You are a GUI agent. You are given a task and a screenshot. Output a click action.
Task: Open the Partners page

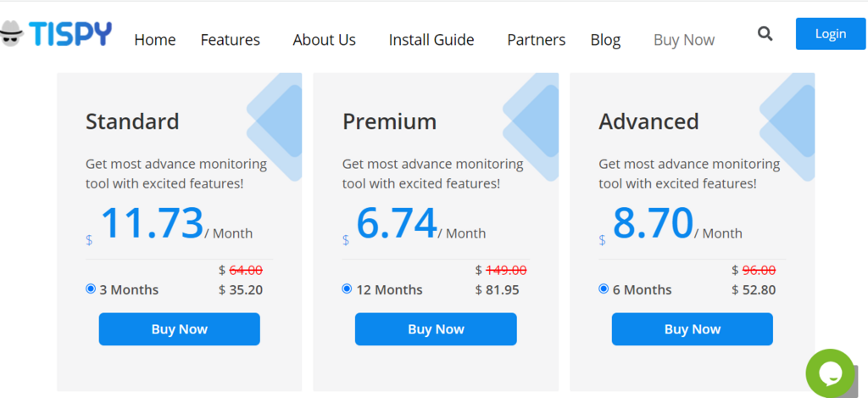[x=537, y=40]
